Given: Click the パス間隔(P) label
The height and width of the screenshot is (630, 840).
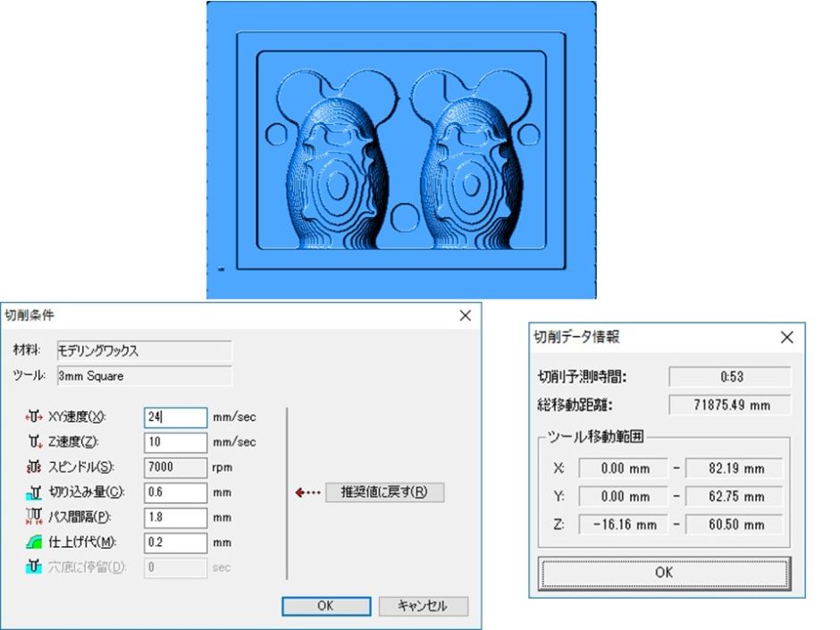Looking at the screenshot, I should [x=80, y=517].
